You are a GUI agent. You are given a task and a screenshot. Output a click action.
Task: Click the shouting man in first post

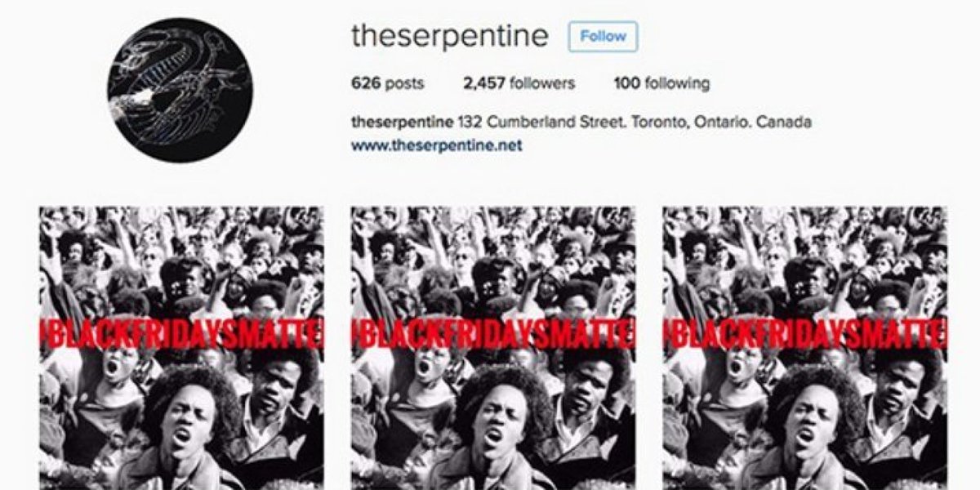(x=186, y=429)
